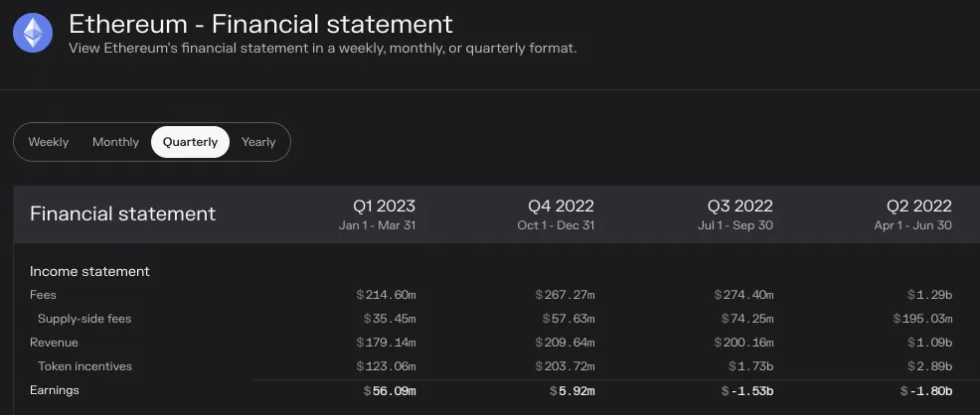Click the Earnings row label

55,390
